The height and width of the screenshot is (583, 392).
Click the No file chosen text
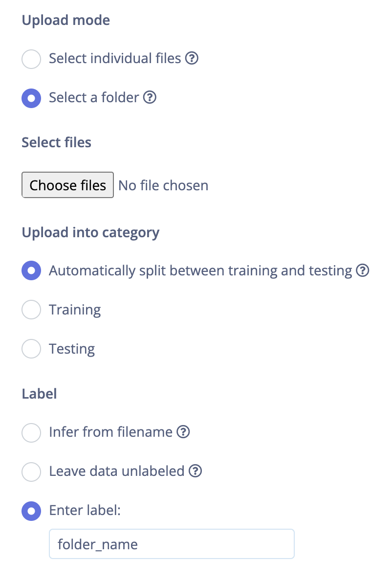(163, 185)
